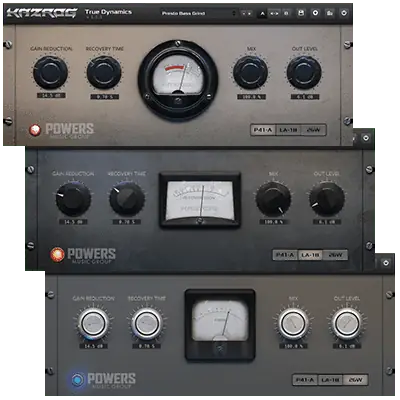Click Gain Reduction knob on the middle unit
400x400 pixels.
pos(73,199)
